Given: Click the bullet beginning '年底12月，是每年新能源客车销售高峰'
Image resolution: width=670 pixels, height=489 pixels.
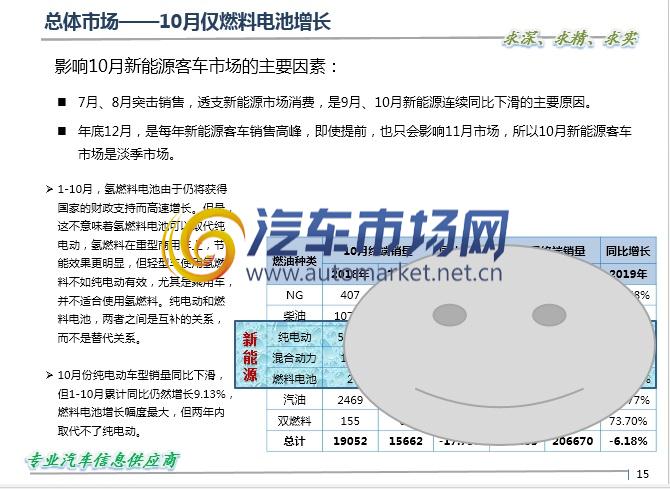Looking at the screenshot, I should [x=354, y=143].
